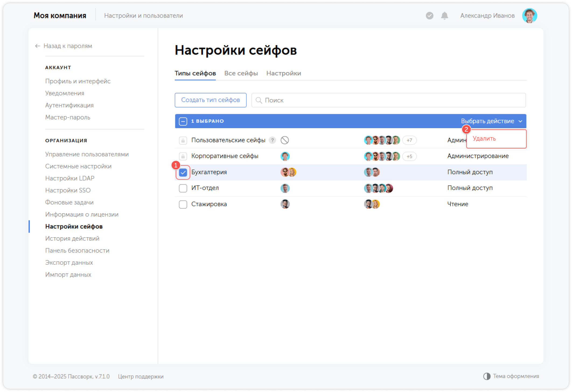
Task: Open the Центр поддержки link
Action: (141, 376)
